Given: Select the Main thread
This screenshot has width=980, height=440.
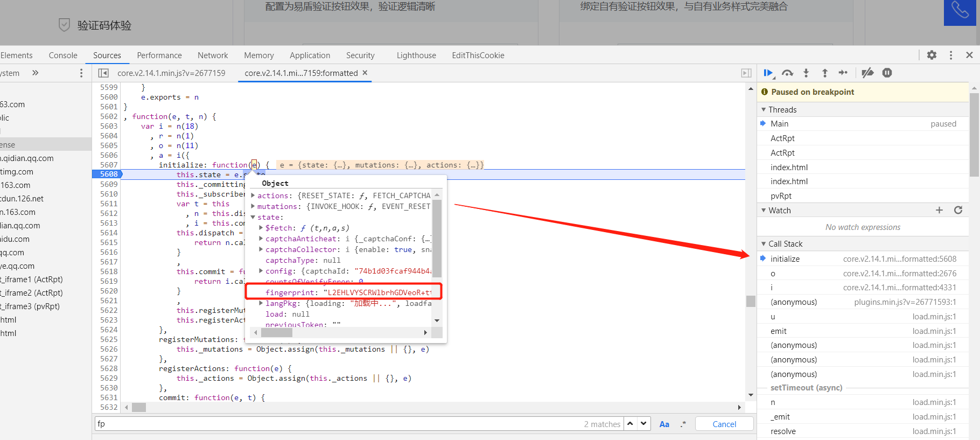Looking at the screenshot, I should tap(863, 123).
